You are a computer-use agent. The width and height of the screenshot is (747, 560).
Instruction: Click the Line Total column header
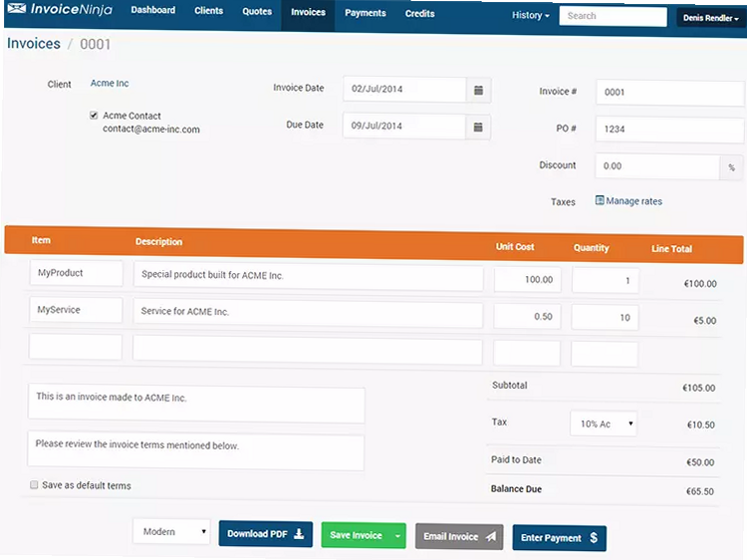[x=671, y=249]
